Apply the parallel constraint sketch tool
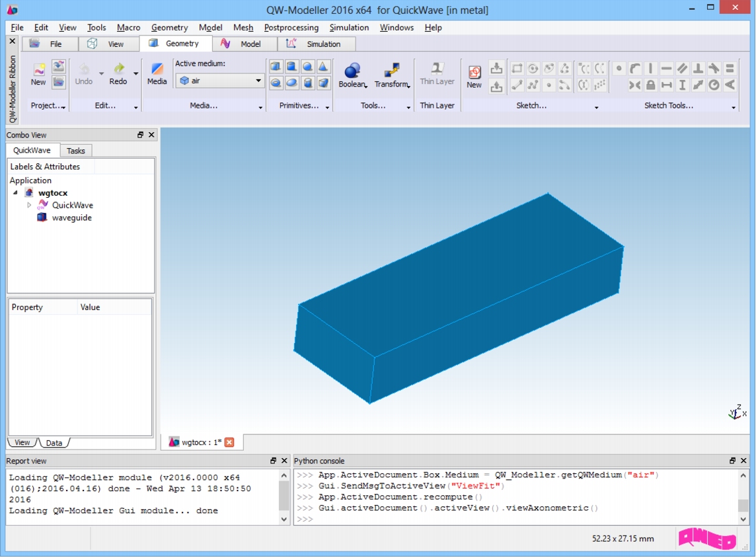 (682, 69)
